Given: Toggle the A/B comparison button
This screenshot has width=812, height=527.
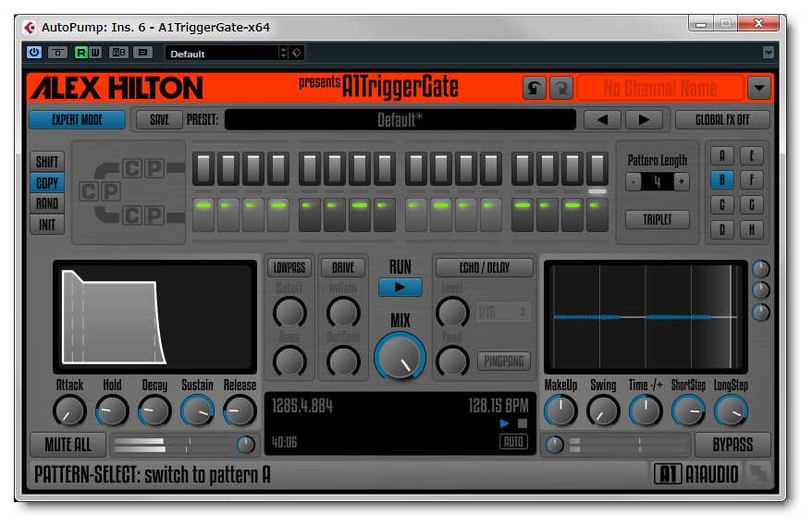Looking at the screenshot, I should [118, 53].
